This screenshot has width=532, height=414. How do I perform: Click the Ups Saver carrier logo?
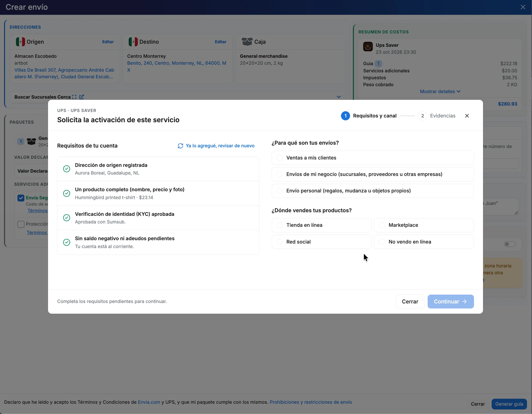pyautogui.click(x=368, y=47)
